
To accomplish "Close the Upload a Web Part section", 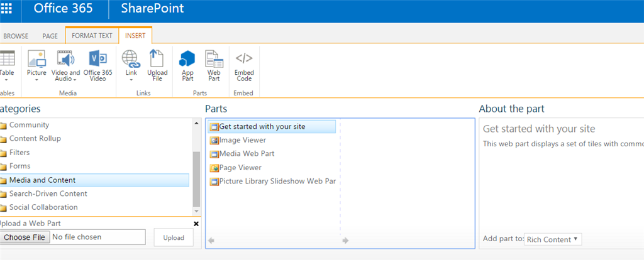I will (x=196, y=224).
